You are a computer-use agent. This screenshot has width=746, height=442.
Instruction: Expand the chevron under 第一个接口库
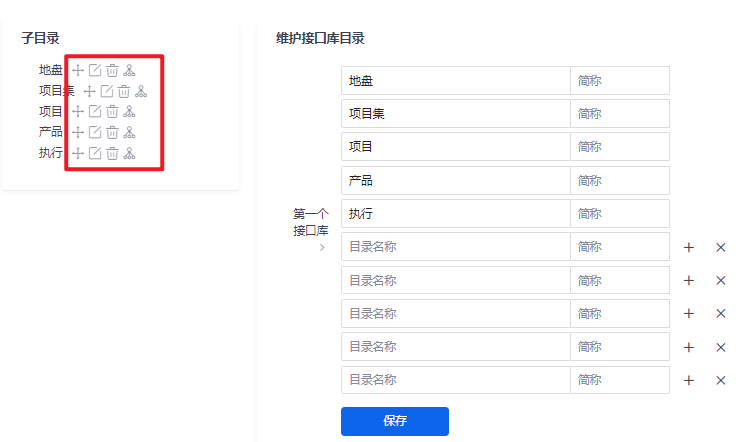pyautogui.click(x=322, y=247)
